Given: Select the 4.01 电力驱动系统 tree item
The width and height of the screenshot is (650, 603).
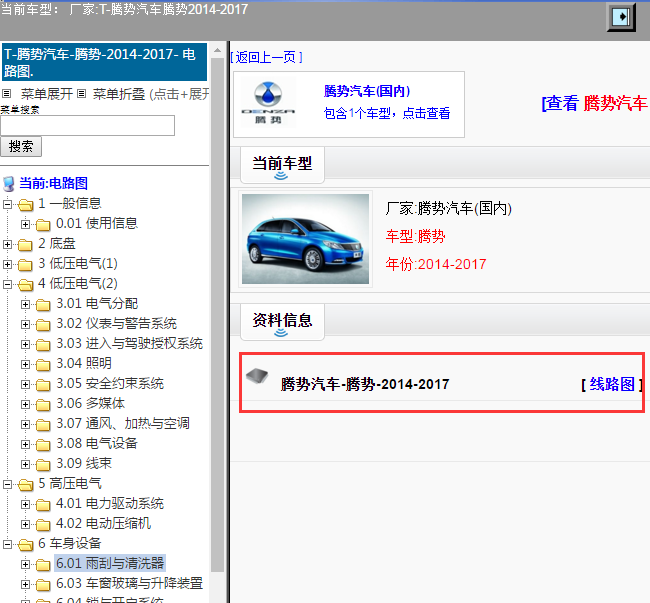Looking at the screenshot, I should tap(110, 504).
